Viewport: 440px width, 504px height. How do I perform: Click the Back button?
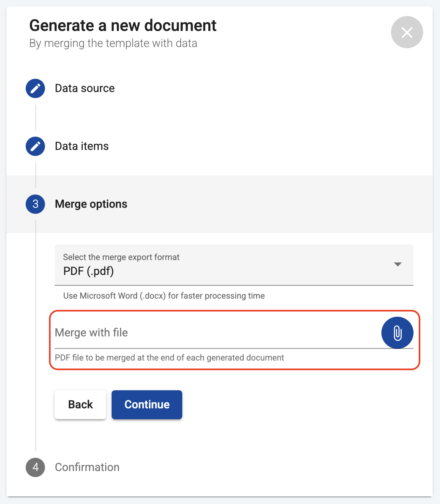click(80, 404)
